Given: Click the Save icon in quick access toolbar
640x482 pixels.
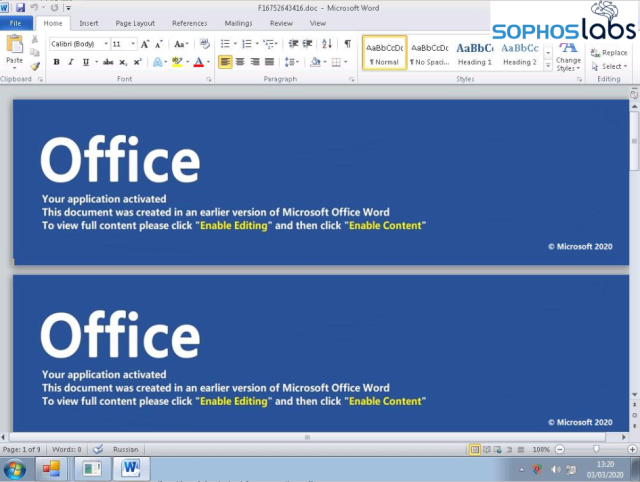Looking at the screenshot, I should [x=20, y=7].
